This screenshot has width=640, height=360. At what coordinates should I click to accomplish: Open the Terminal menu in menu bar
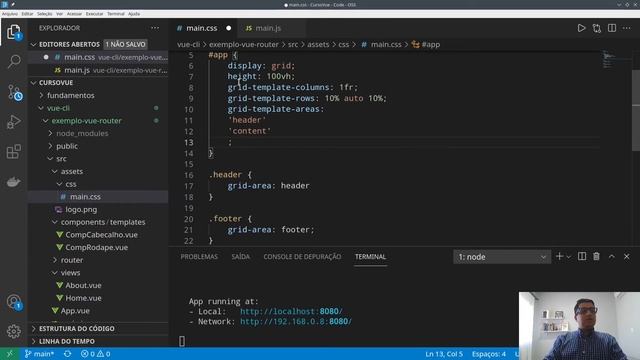tap(116, 14)
